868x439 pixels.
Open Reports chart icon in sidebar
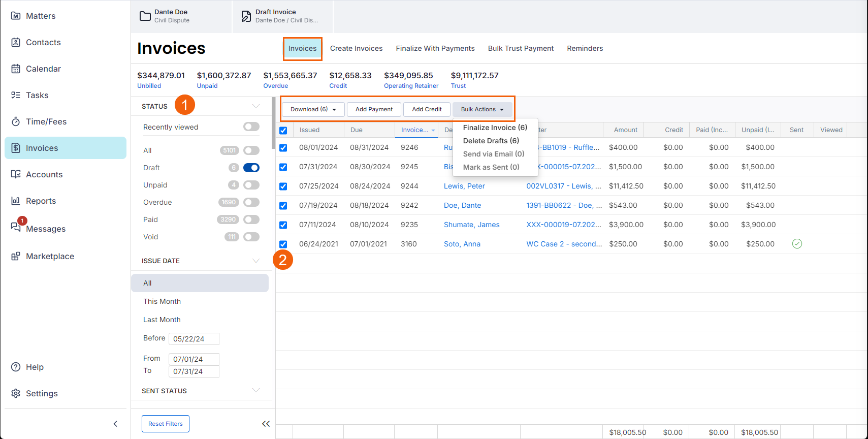tap(16, 201)
